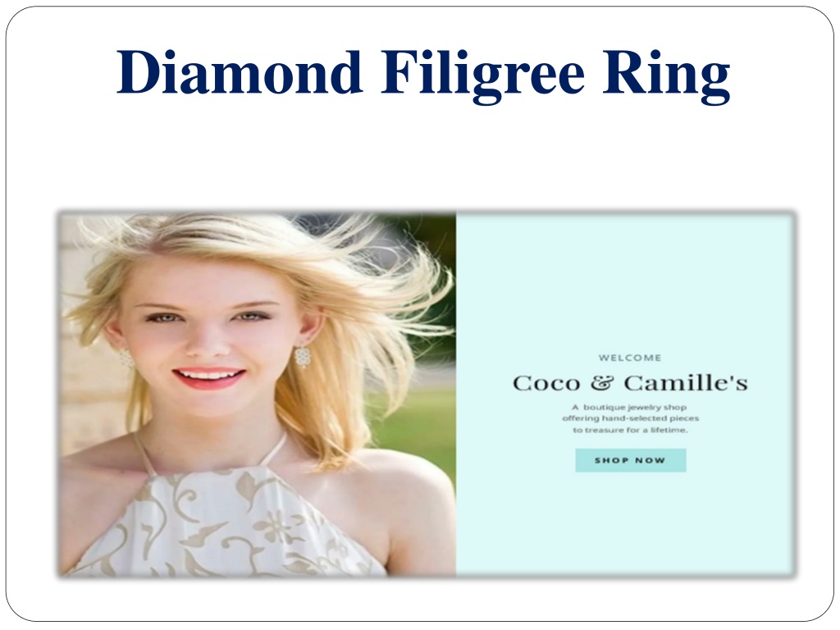Click the word 'Filigree' in the title

(x=482, y=74)
